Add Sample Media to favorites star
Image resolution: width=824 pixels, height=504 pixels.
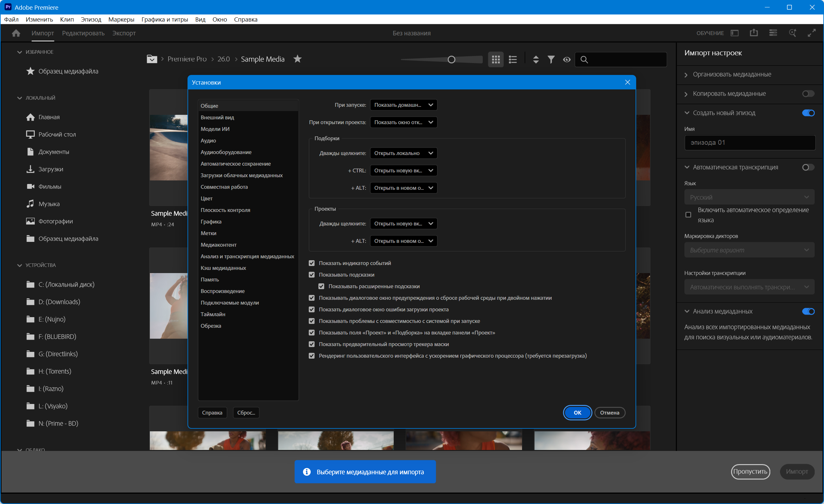(x=297, y=59)
